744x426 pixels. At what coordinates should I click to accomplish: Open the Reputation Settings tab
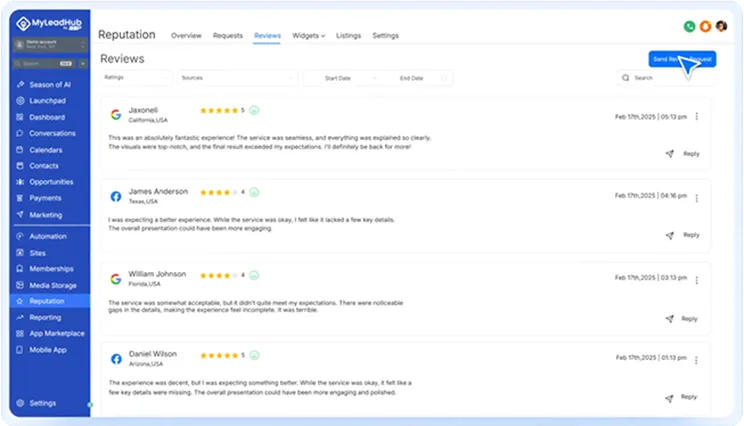coord(385,36)
